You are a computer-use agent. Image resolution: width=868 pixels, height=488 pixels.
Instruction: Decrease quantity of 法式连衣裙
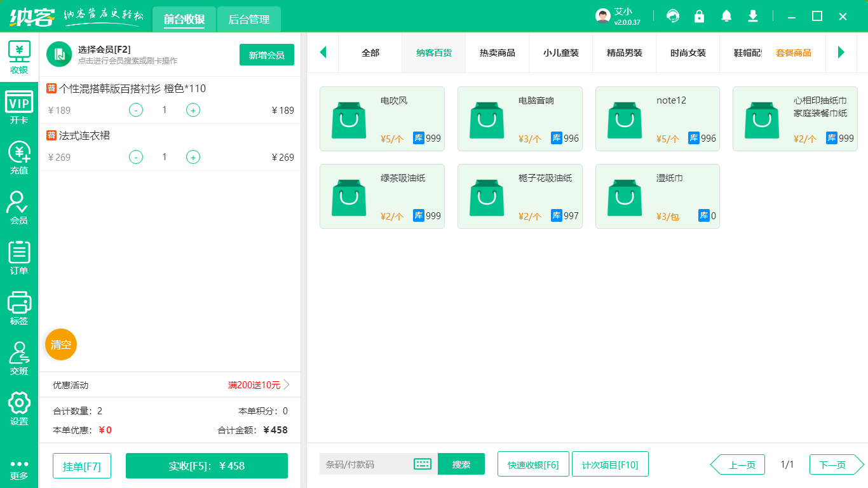(136, 157)
